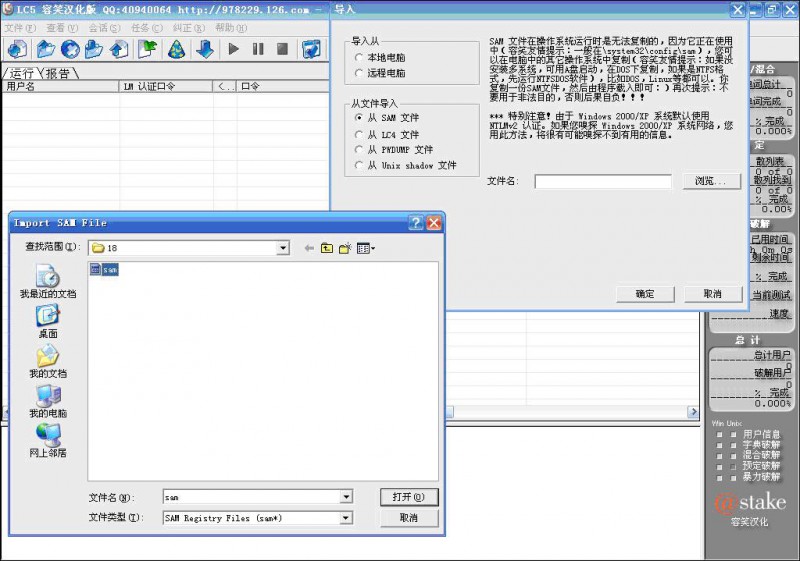Click the blue globe toolbar icon
Image resolution: width=800 pixels, height=561 pixels.
(70, 49)
